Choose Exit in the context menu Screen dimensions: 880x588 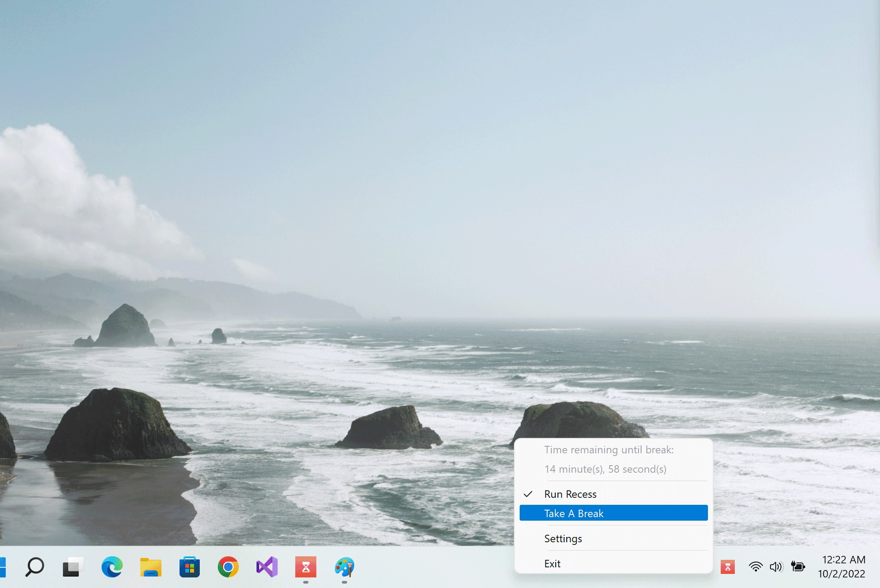552,564
